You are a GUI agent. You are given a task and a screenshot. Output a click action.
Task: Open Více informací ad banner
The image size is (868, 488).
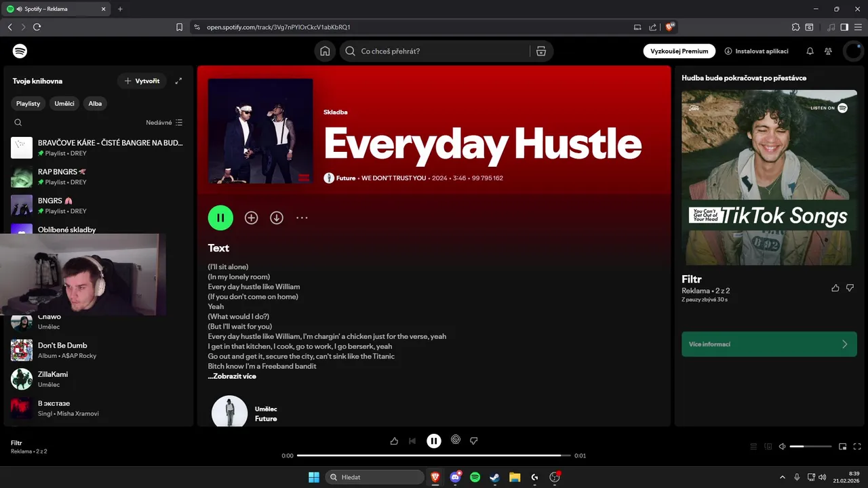769,344
